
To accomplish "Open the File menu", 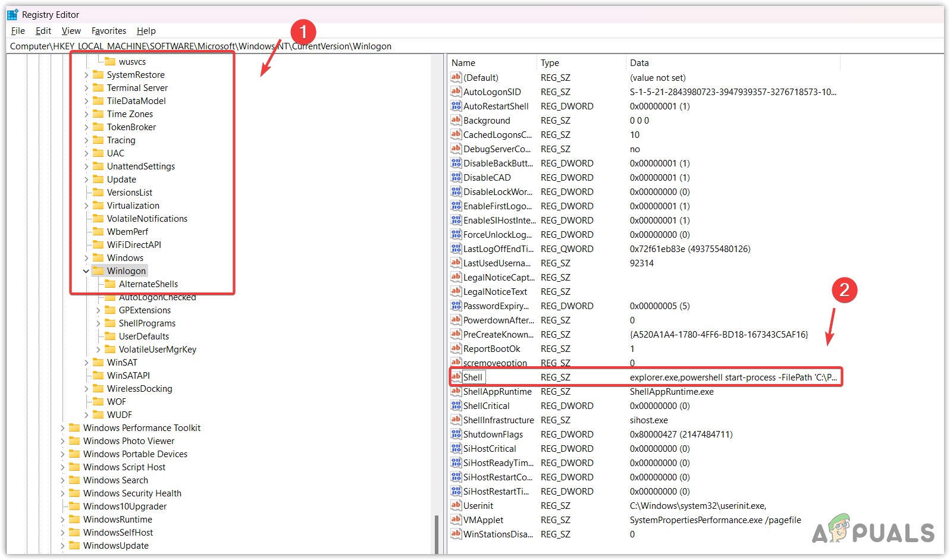I will (18, 31).
